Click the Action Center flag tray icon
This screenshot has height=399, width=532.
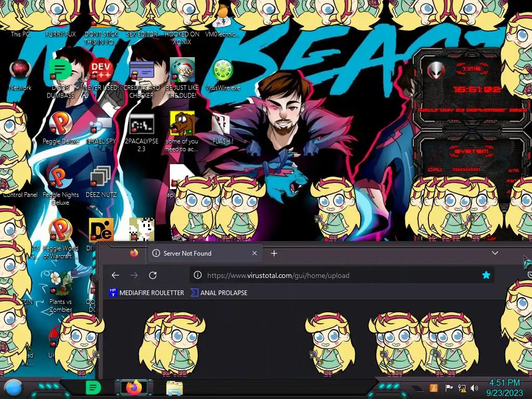pyautogui.click(x=449, y=388)
